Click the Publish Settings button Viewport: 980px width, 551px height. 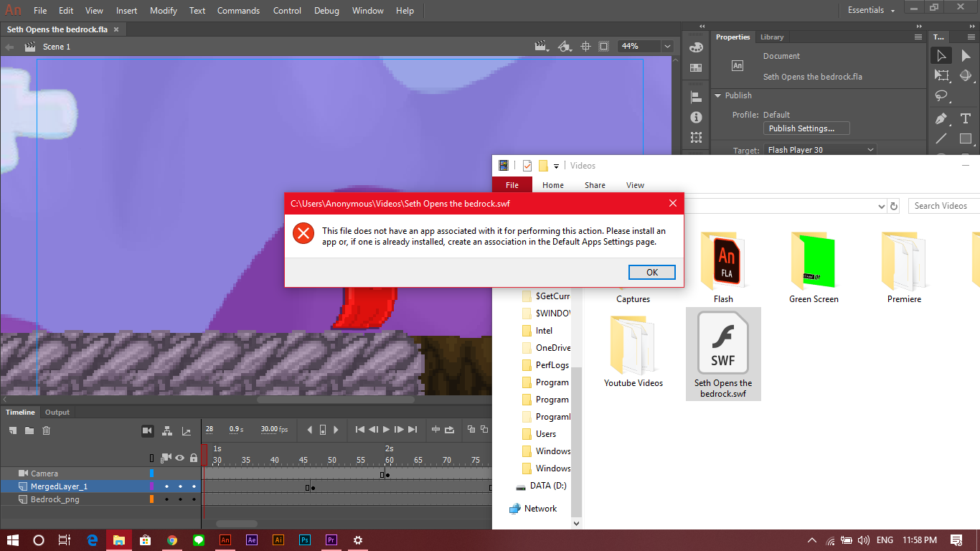click(x=806, y=128)
